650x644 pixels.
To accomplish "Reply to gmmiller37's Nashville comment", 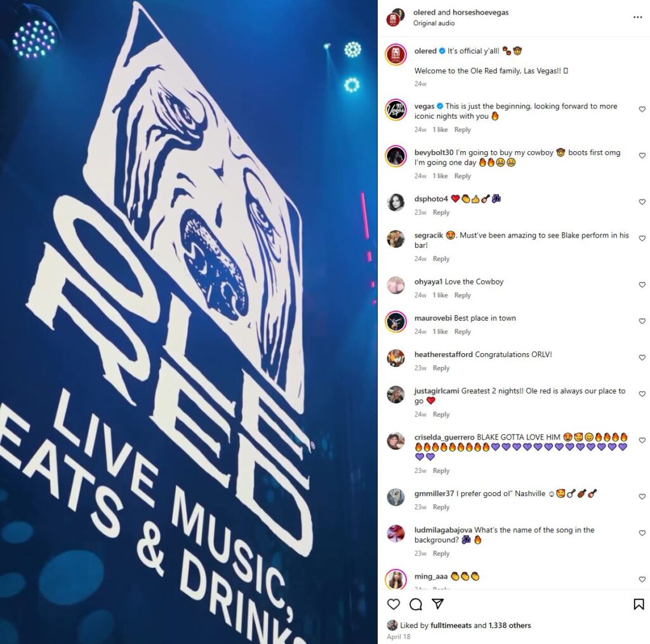I will pos(441,507).
